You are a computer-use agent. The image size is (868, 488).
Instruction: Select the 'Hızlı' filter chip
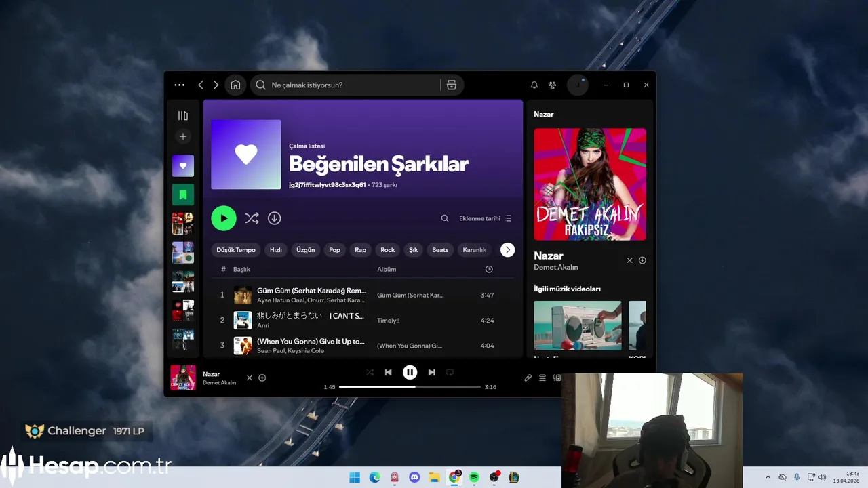click(x=276, y=250)
